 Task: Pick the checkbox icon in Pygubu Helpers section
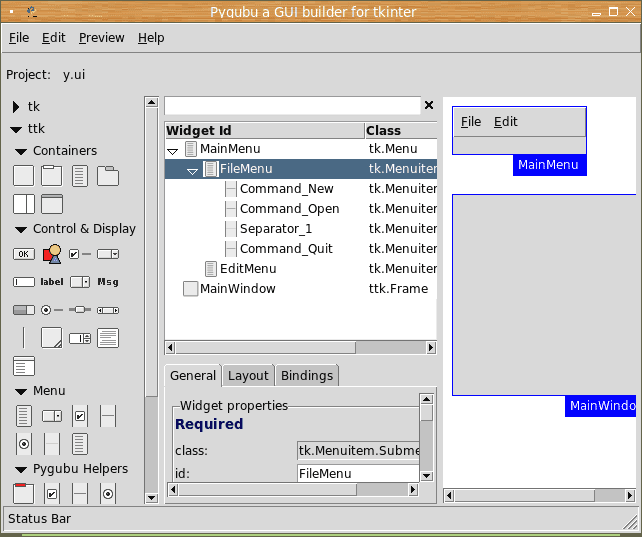tap(52, 494)
